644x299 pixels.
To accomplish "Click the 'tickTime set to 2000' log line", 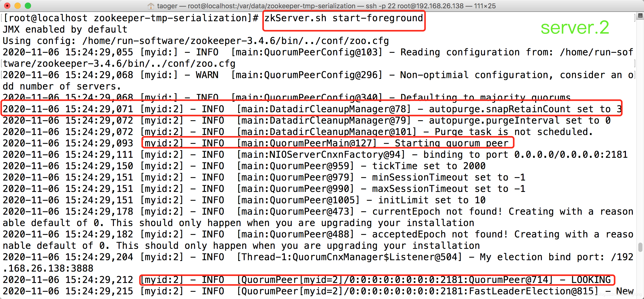I will click(x=428, y=166).
